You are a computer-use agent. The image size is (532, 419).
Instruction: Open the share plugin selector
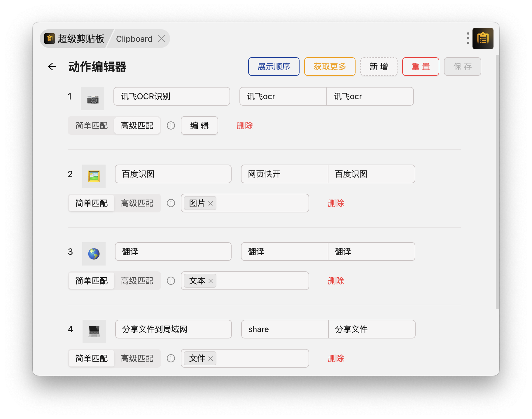tap(285, 329)
